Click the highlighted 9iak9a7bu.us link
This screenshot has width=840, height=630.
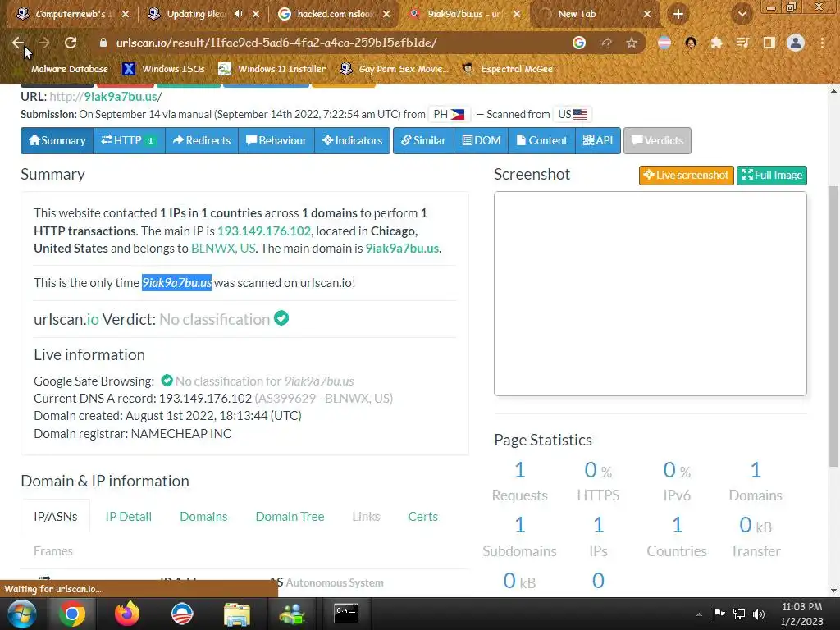(177, 282)
